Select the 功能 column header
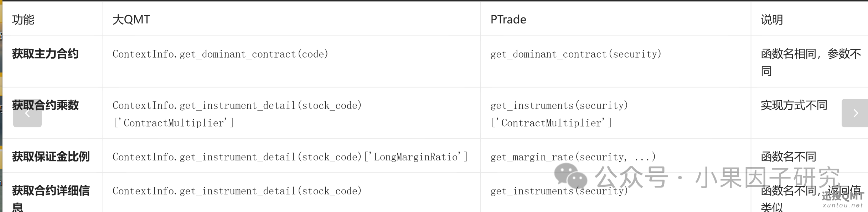This screenshot has width=868, height=212. 23,19
